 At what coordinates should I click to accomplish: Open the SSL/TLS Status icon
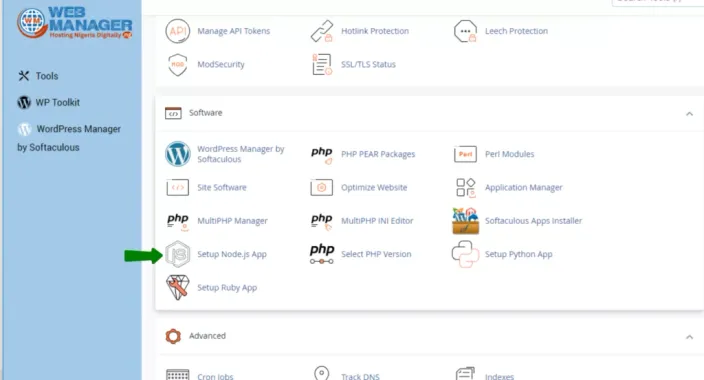pyautogui.click(x=322, y=64)
